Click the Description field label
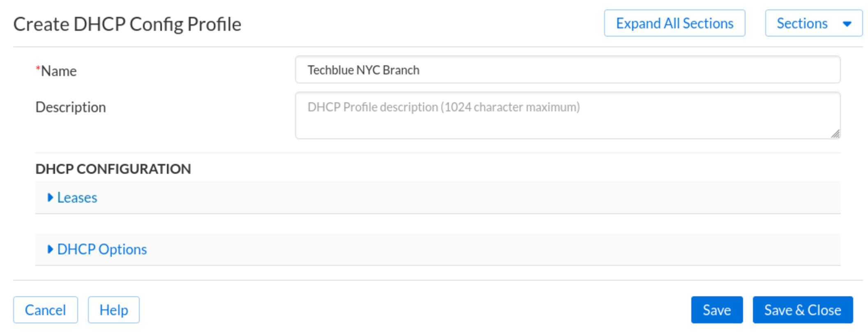Screen dimensions: 868x332 (71, 107)
